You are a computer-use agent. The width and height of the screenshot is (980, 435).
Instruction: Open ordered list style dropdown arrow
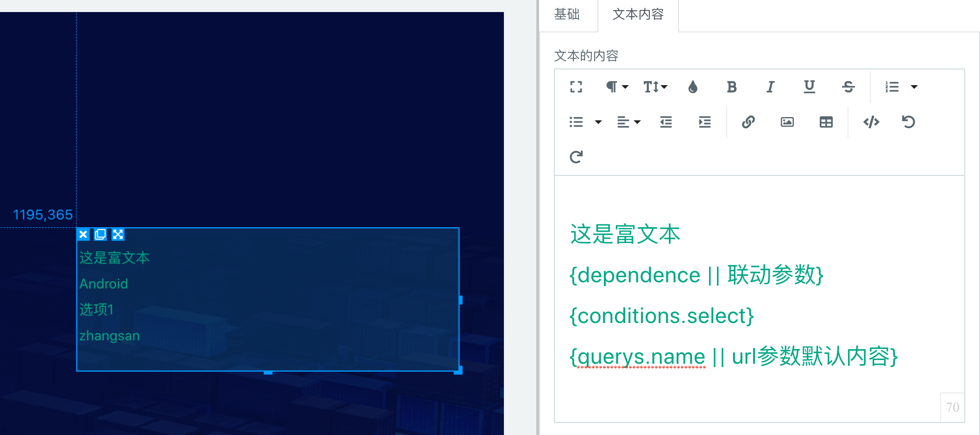914,87
